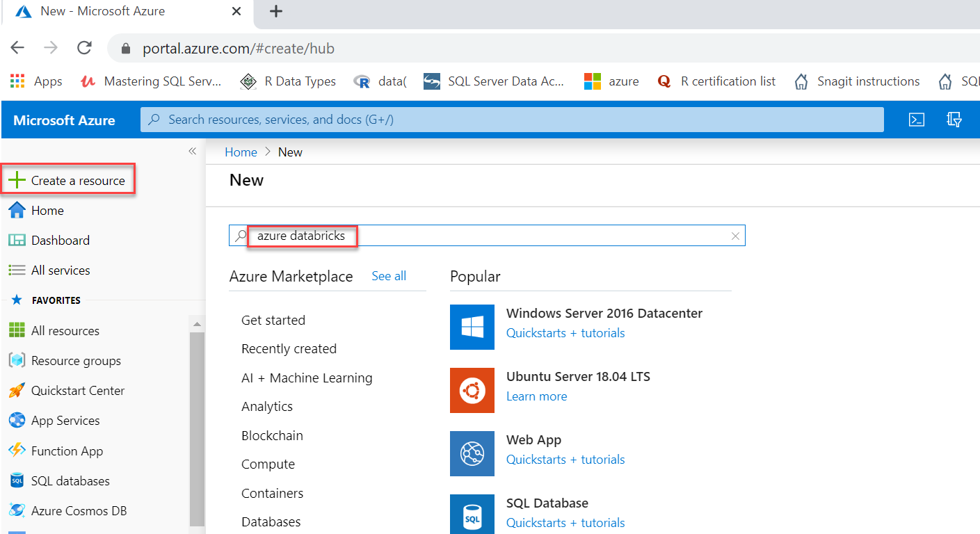The image size is (980, 534).
Task: Select the Containers category
Action: (272, 494)
